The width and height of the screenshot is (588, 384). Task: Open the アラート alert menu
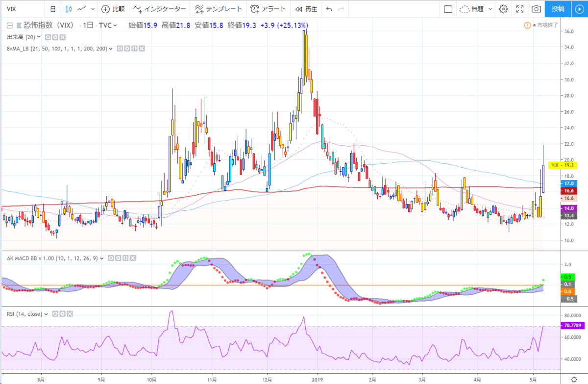click(268, 9)
